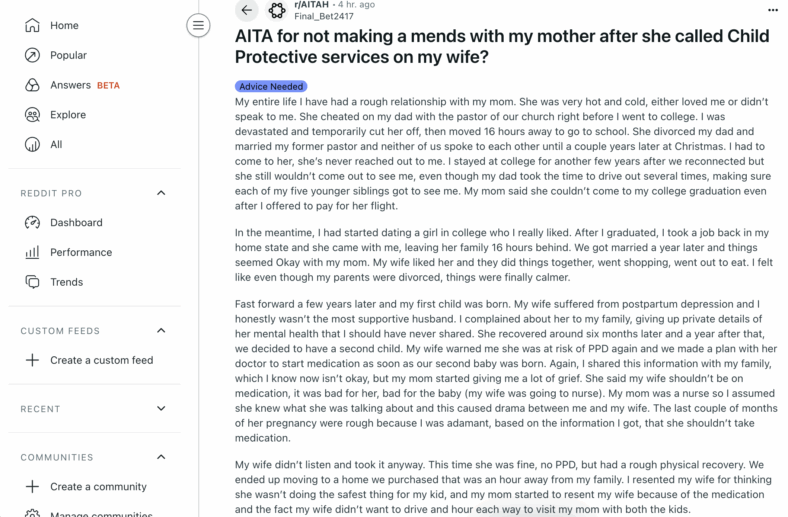
Task: Collapse the Reddit Pro section
Action: [x=161, y=193]
